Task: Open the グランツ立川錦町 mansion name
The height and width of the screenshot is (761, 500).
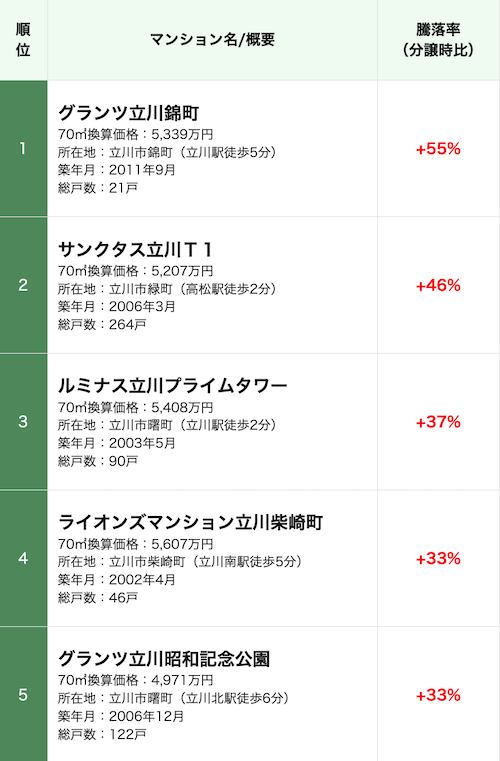Action: (129, 113)
